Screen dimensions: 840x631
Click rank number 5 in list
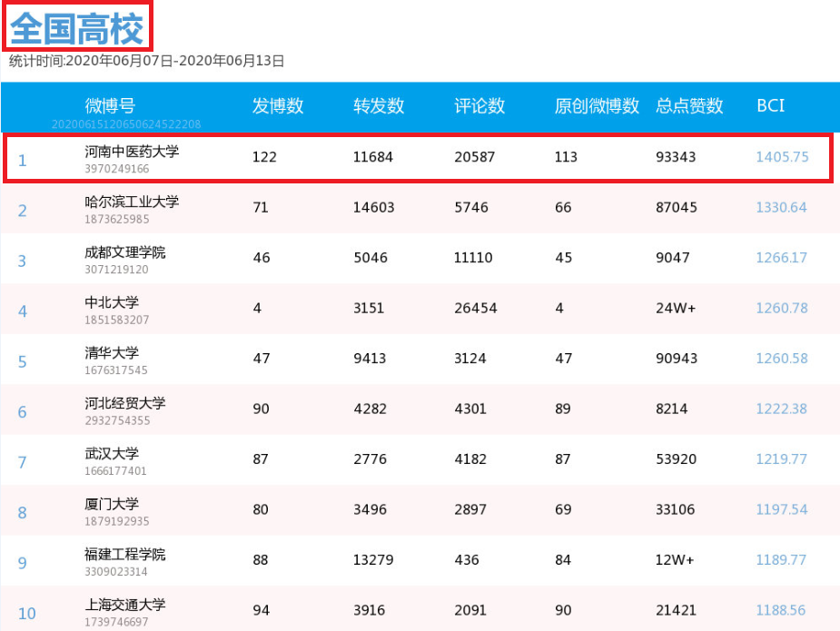pos(23,362)
